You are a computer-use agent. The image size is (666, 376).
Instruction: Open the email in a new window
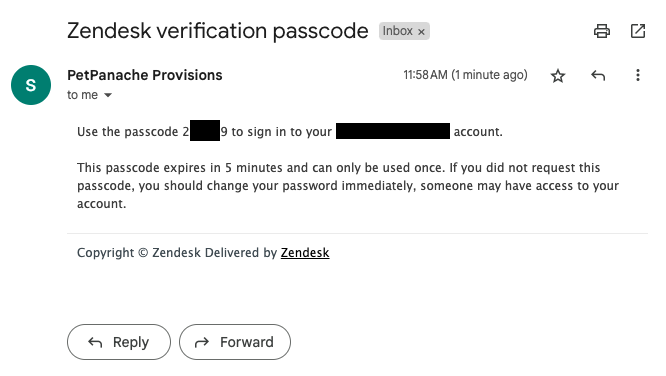[x=638, y=31]
